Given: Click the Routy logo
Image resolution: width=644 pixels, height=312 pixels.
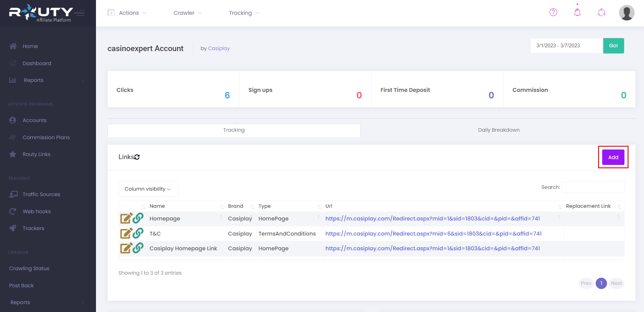Looking at the screenshot, I should [x=40, y=13].
